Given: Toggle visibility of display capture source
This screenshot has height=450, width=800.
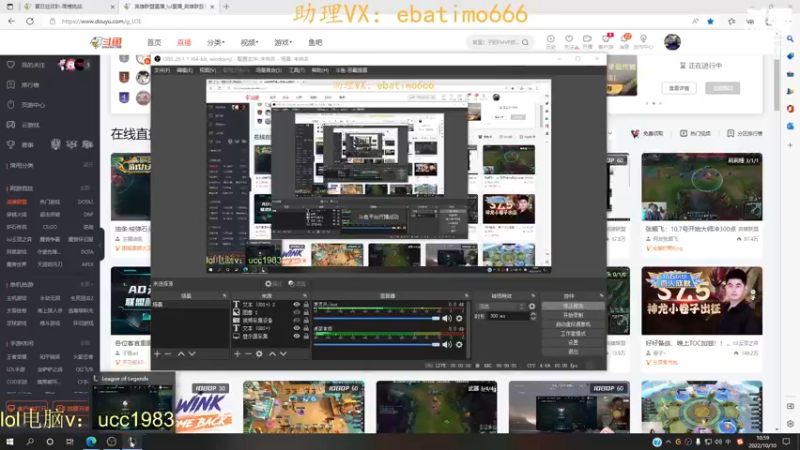Looking at the screenshot, I should pyautogui.click(x=296, y=336).
